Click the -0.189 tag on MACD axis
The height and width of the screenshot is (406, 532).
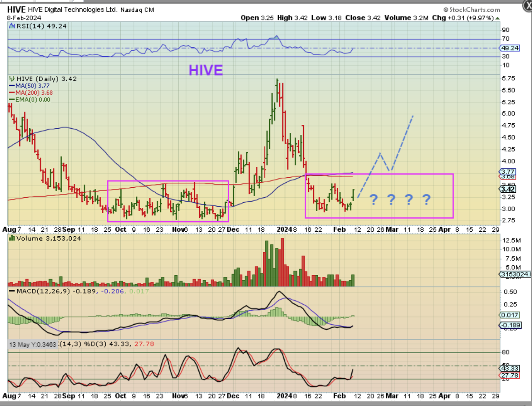510,325
